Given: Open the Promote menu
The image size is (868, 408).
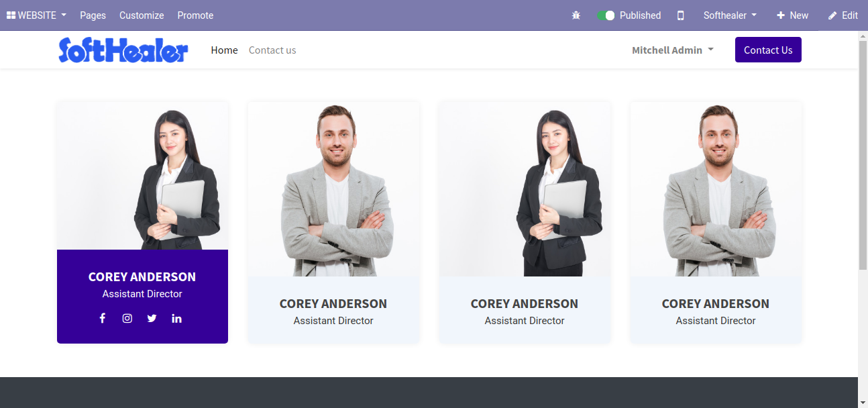Looking at the screenshot, I should 195,15.
